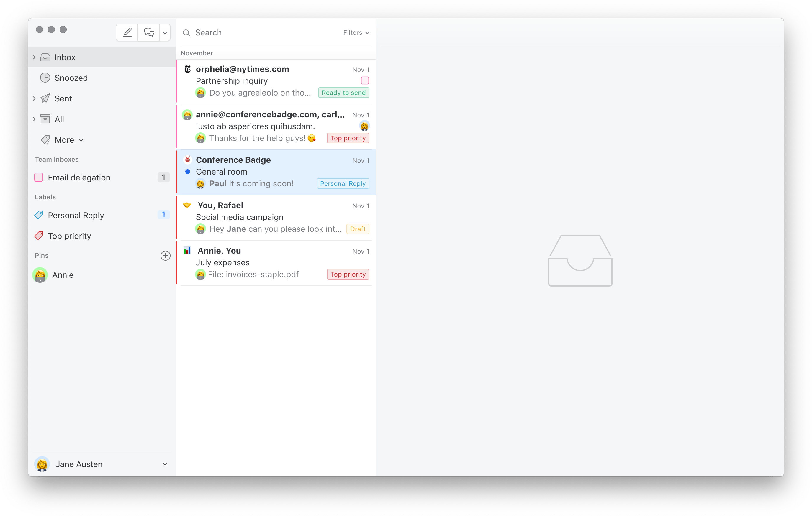Viewport: 812px width, 516px height.
Task: Click Annie's avatar in Pins
Action: (x=40, y=275)
